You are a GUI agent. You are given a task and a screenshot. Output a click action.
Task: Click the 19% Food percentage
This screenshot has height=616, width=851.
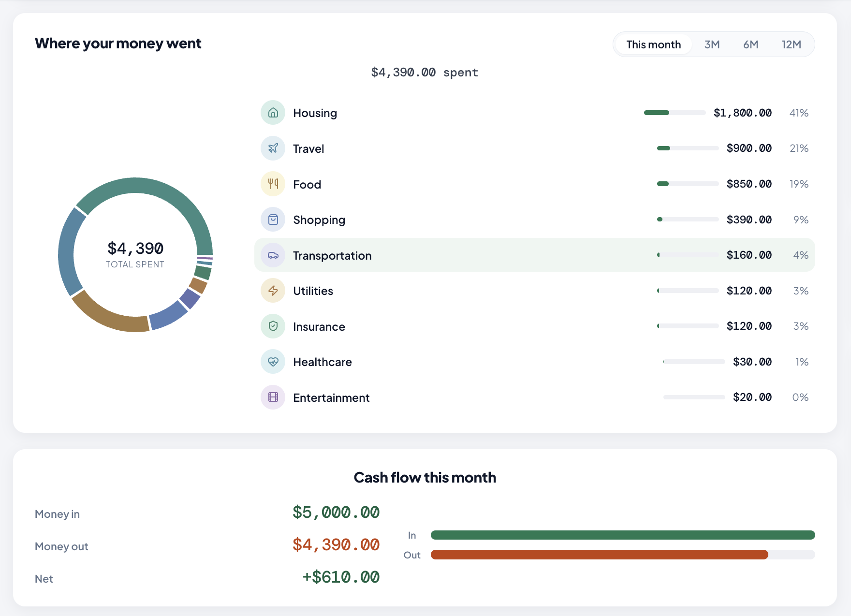point(799,184)
